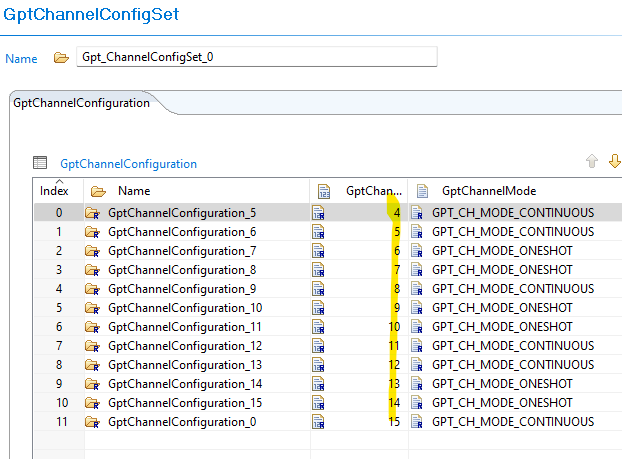Select the GptChannelConfiguration tab
This screenshot has width=622, height=459.
[x=81, y=103]
